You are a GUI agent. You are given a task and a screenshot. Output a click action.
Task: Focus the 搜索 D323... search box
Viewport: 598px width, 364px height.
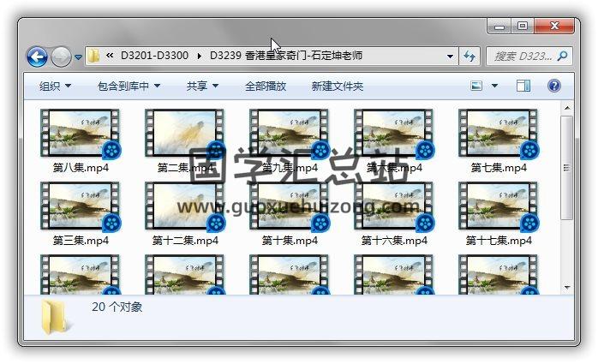(529, 57)
